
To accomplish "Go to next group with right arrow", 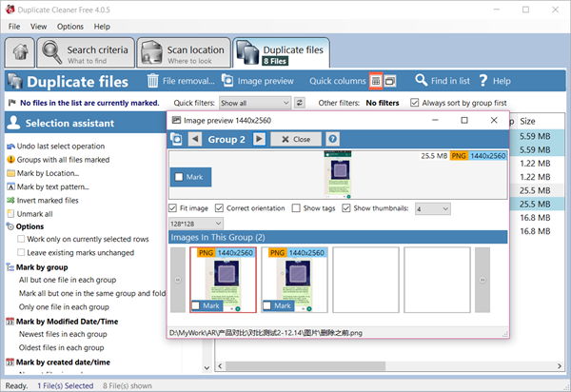I will 258,139.
